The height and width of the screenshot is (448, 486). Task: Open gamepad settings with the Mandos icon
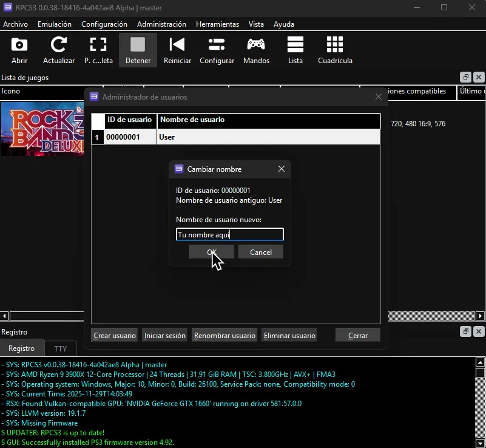point(256,49)
